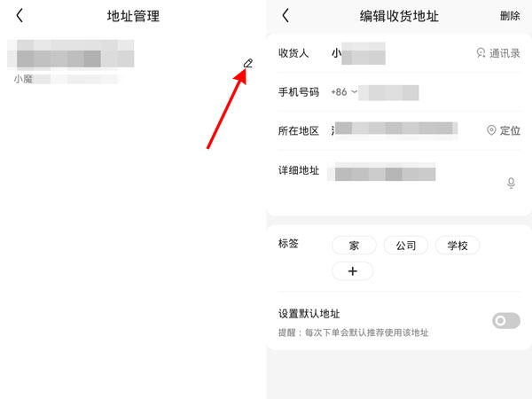Click the 通讯录 text link

click(505, 53)
